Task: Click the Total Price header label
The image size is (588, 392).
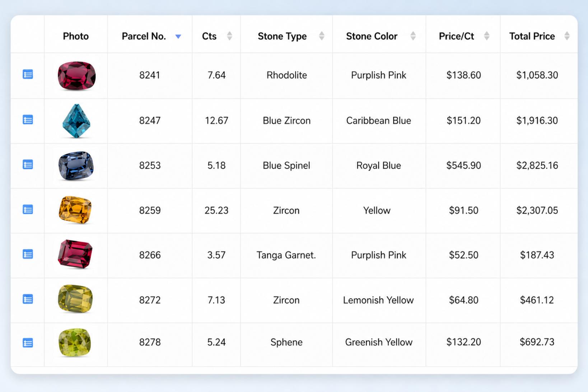Action: coord(532,36)
